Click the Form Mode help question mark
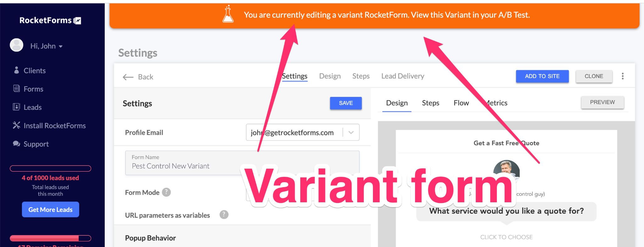 point(166,192)
